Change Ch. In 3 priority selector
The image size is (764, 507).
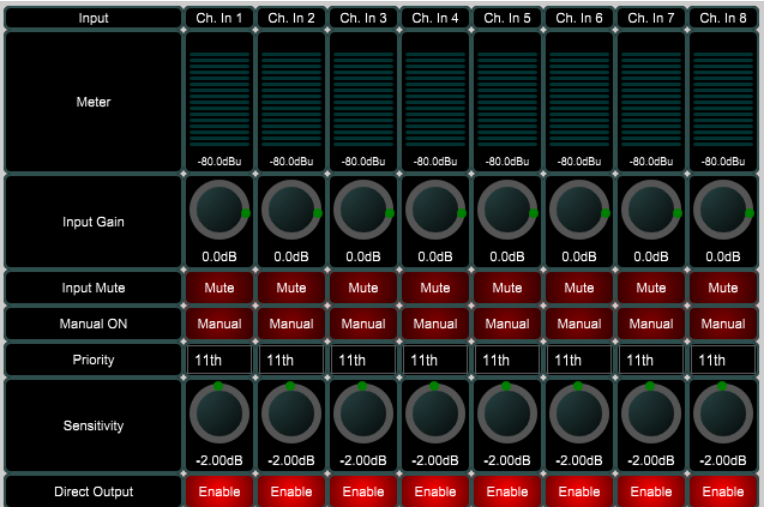(x=363, y=360)
